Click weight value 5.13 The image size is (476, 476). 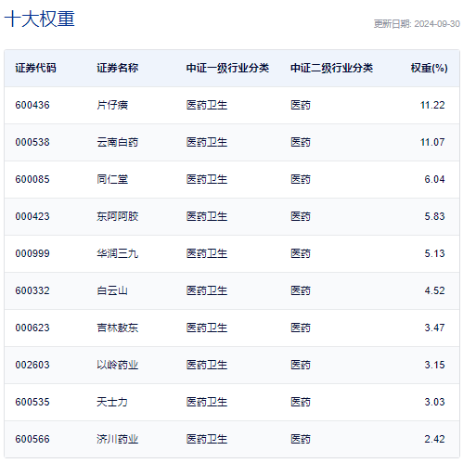coord(434,253)
